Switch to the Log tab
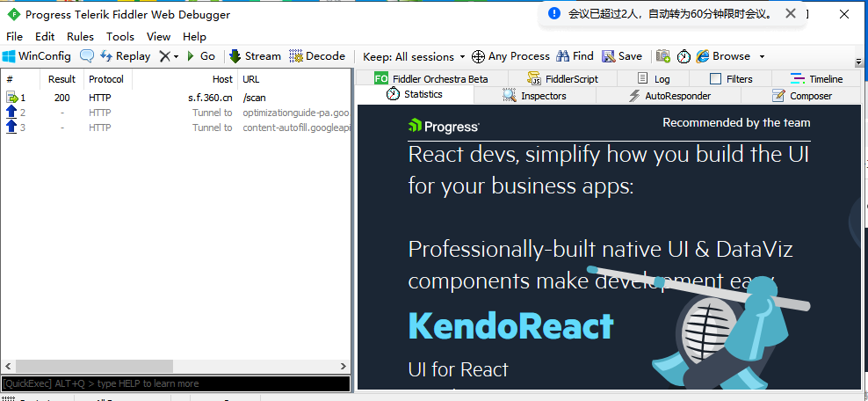Screen dimensions: 868x401 pos(654,78)
